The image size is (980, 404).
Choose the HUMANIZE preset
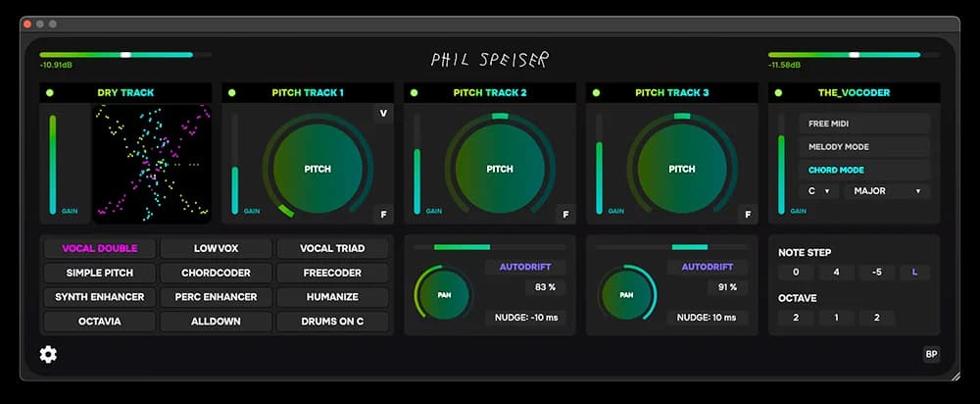tap(332, 297)
